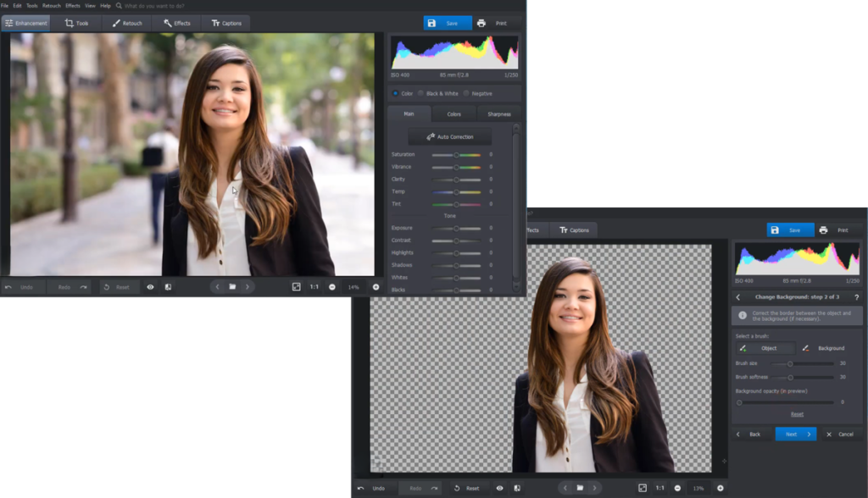
Task: Zoom out using the minus icon
Action: coord(332,286)
